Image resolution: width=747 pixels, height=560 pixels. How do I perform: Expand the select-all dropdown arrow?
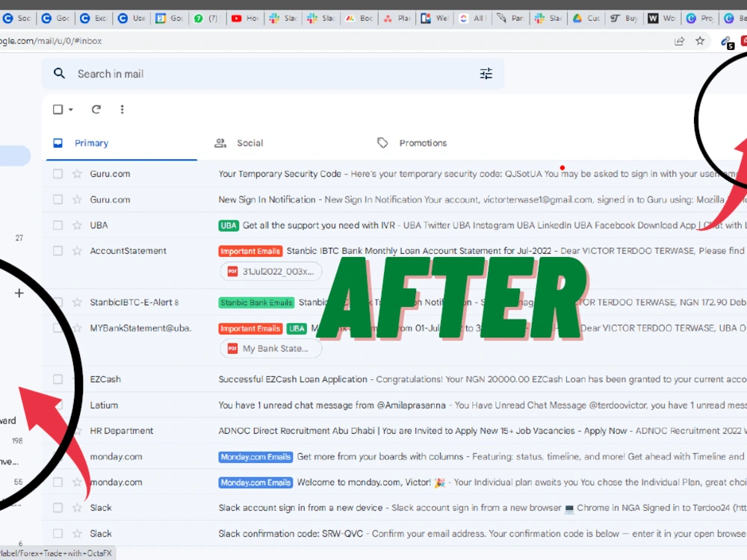point(71,110)
